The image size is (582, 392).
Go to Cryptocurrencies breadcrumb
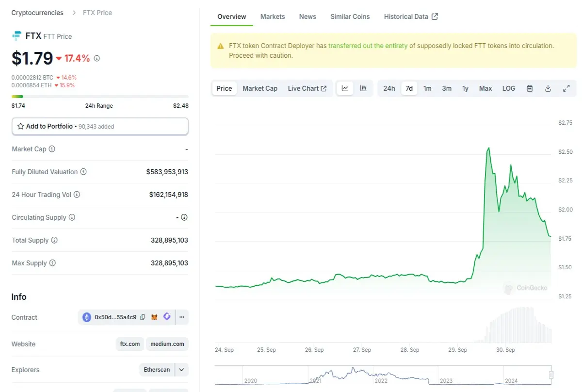point(37,13)
